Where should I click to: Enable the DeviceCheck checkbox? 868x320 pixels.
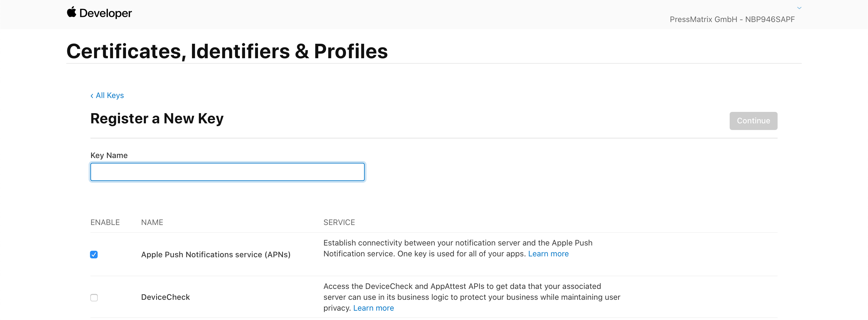94,297
